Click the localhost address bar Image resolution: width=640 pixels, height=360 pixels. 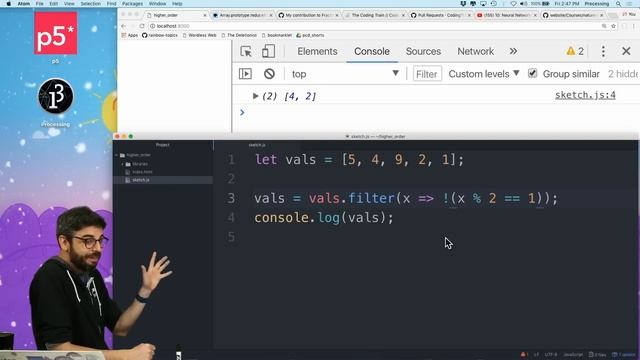376,26
